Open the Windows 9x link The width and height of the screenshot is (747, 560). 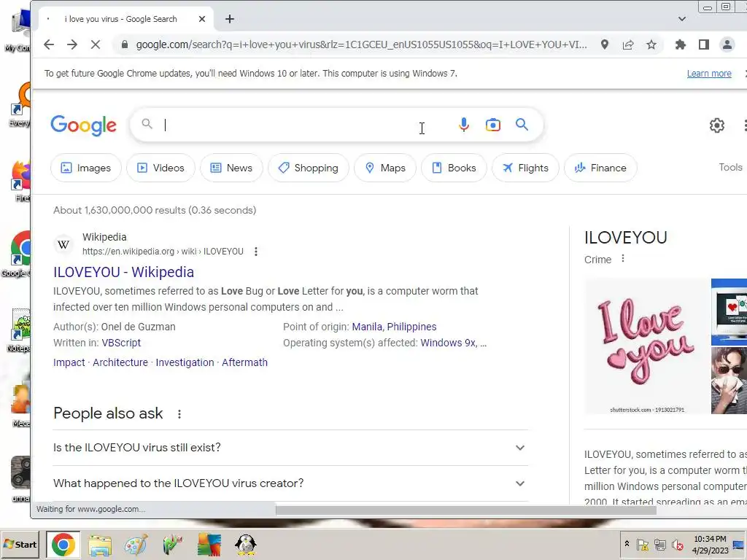(x=448, y=343)
